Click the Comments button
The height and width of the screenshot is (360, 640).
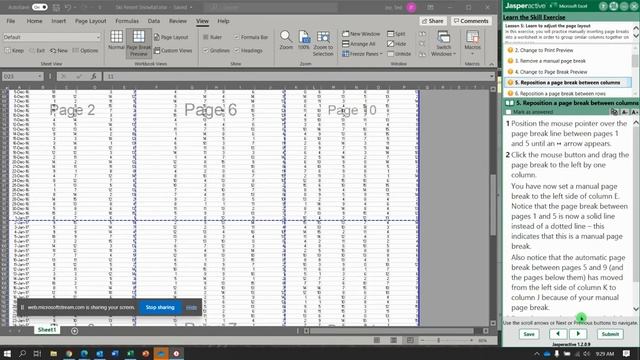471,21
